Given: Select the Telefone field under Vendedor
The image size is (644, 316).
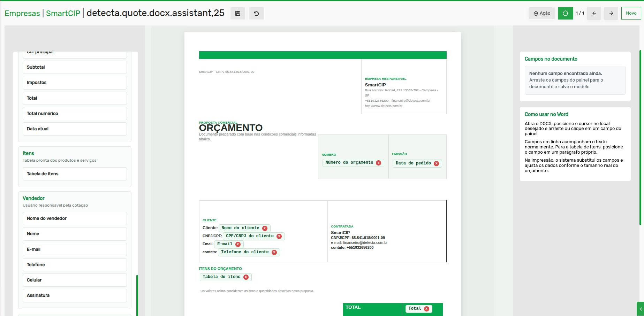Looking at the screenshot, I should [x=75, y=265].
